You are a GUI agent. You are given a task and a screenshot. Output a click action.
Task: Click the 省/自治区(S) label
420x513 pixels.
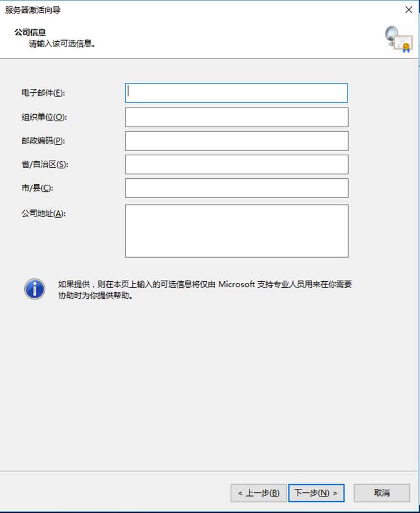(45, 164)
